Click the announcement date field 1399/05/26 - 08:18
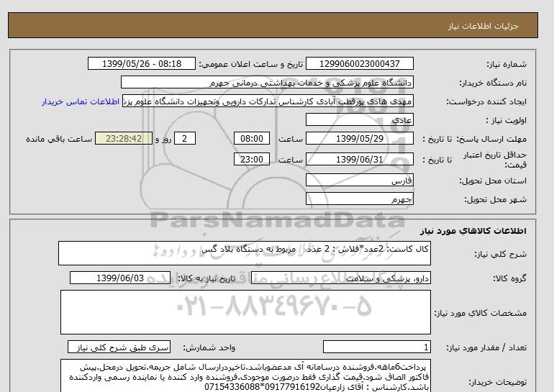554x392 pixels. click(x=141, y=63)
